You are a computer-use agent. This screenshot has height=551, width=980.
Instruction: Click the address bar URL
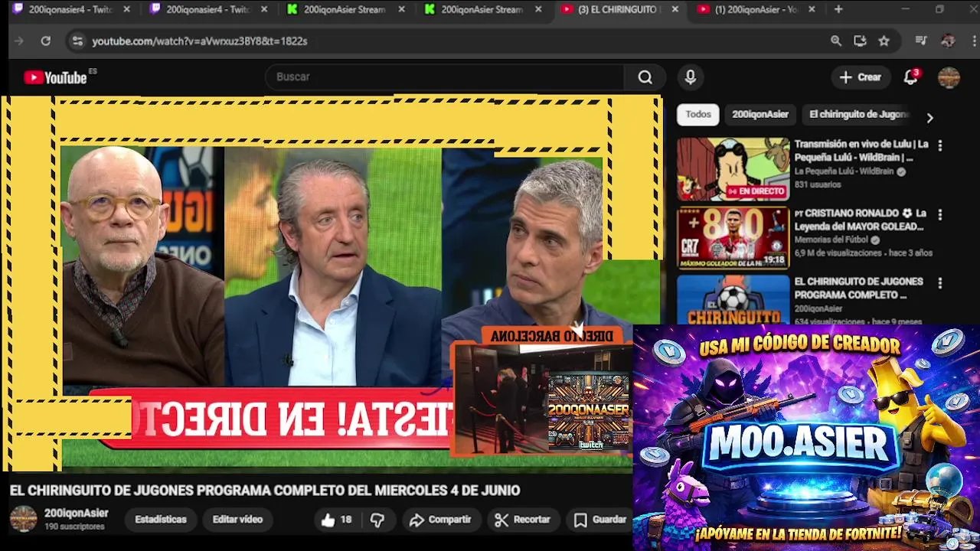[x=200, y=41]
